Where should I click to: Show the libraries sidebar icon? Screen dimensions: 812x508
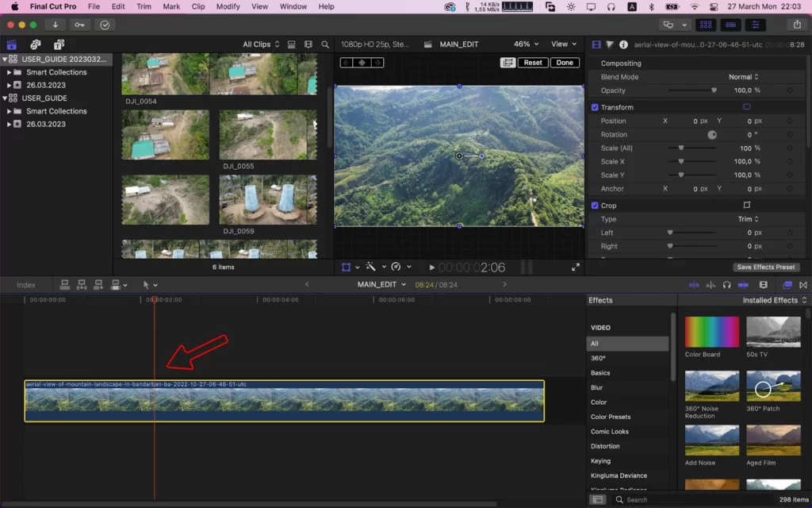11,44
